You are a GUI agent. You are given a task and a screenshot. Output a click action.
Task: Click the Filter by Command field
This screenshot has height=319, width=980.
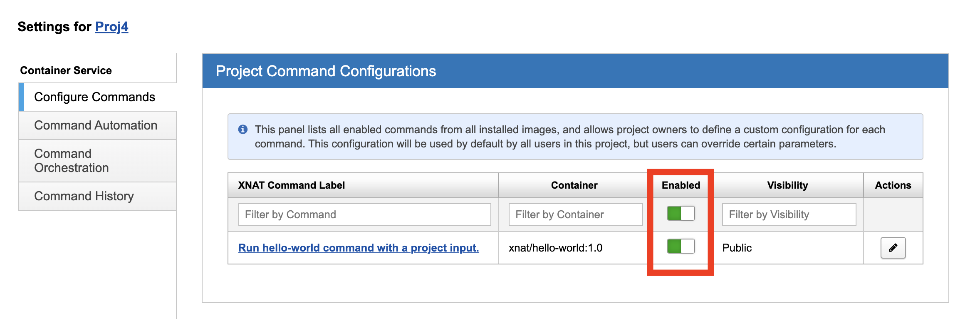[364, 214]
